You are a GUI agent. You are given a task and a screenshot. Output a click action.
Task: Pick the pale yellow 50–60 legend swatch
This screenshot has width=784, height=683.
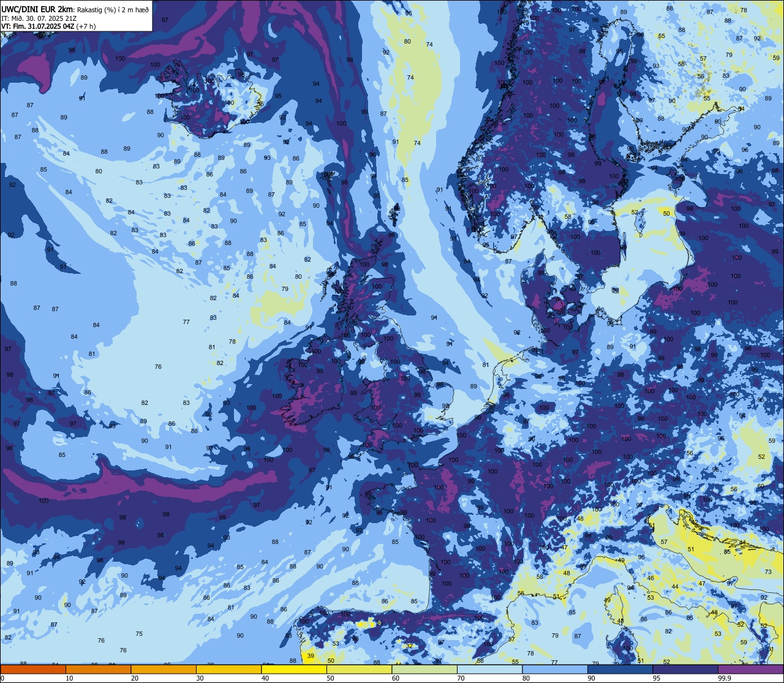[x=359, y=669]
